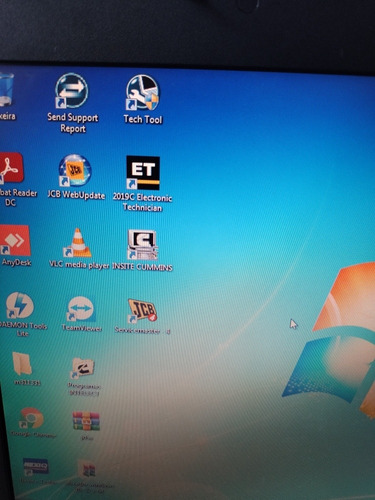
Task: Open the plain folder below DAEMON Tools
Action: [22, 365]
